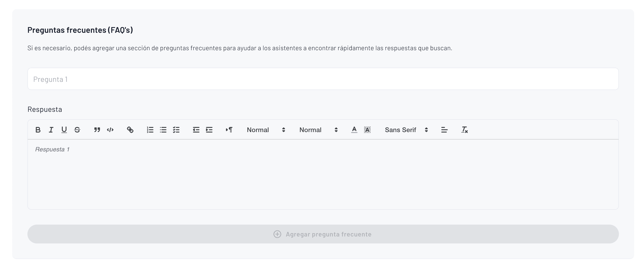644x266 pixels.
Task: Insert a code block
Action: tap(110, 130)
